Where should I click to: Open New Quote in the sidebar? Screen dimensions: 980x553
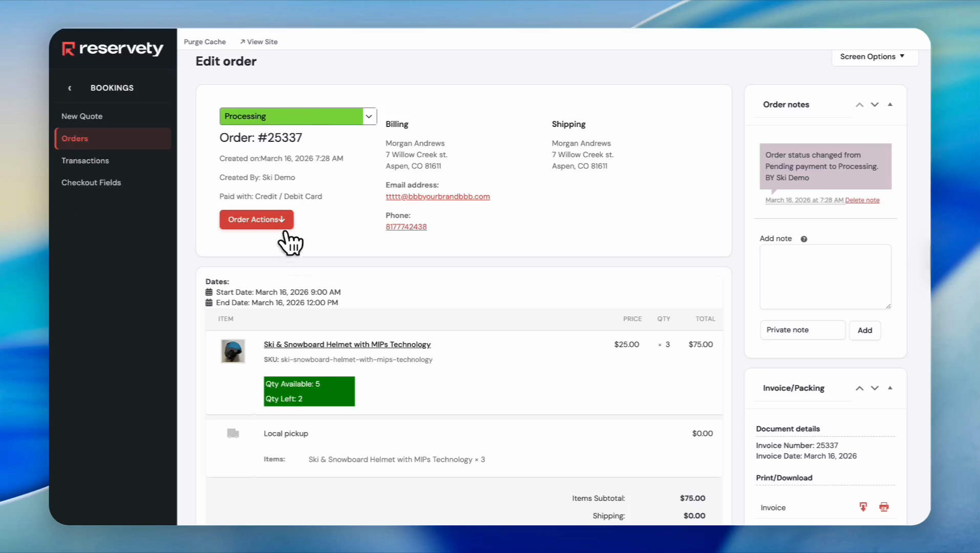pyautogui.click(x=82, y=116)
